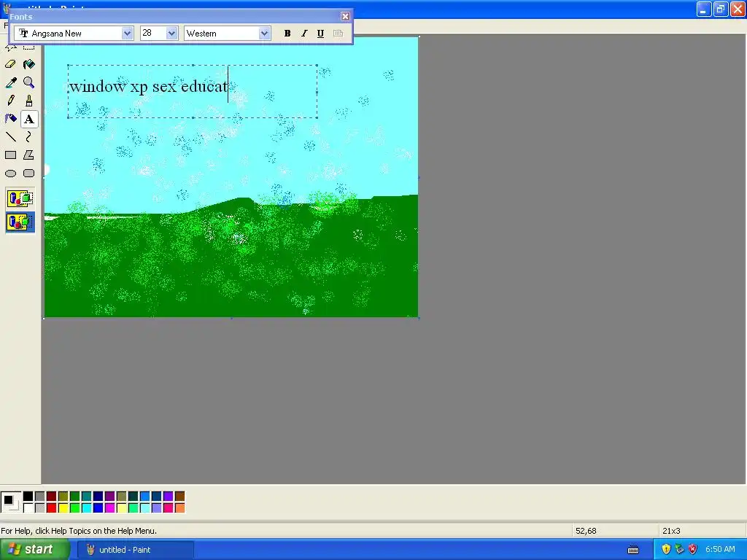This screenshot has height=560, width=747.
Task: Pick the navy blue color swatch
Action: pos(98,496)
